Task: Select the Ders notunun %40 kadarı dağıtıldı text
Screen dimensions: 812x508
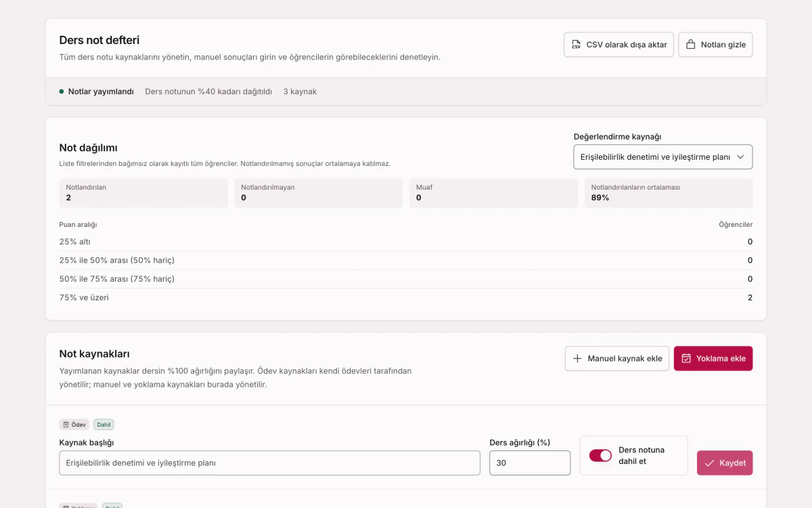Action: [x=208, y=91]
